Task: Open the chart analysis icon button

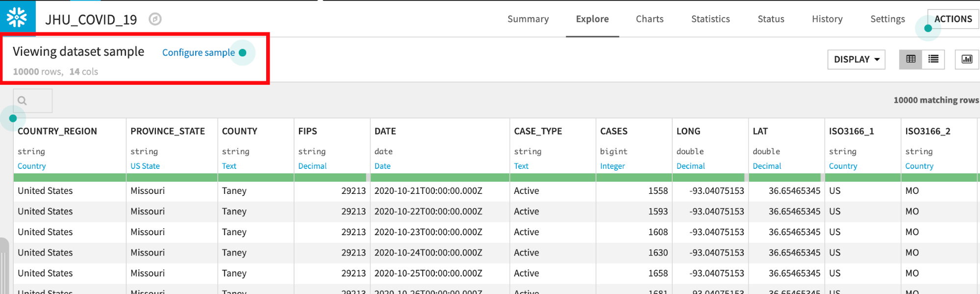Action: 966,59
